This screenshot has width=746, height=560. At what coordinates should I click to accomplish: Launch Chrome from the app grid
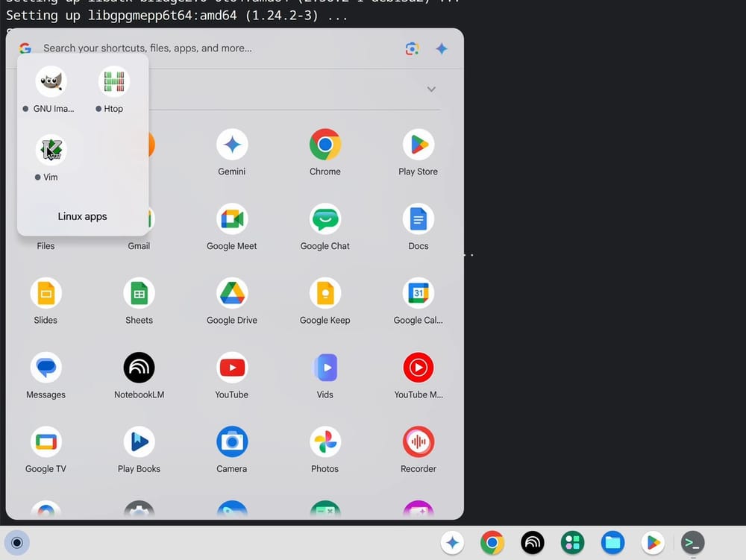point(325,145)
